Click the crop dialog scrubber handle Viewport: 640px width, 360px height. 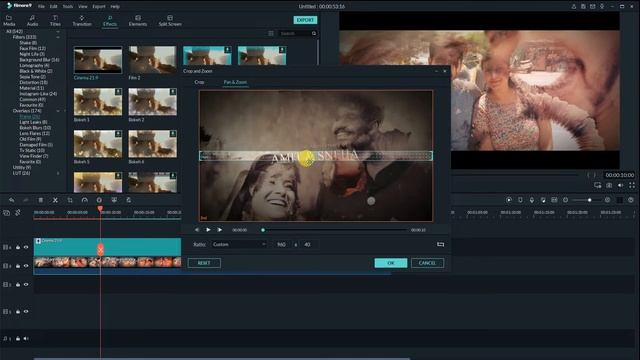pyautogui.click(x=263, y=230)
